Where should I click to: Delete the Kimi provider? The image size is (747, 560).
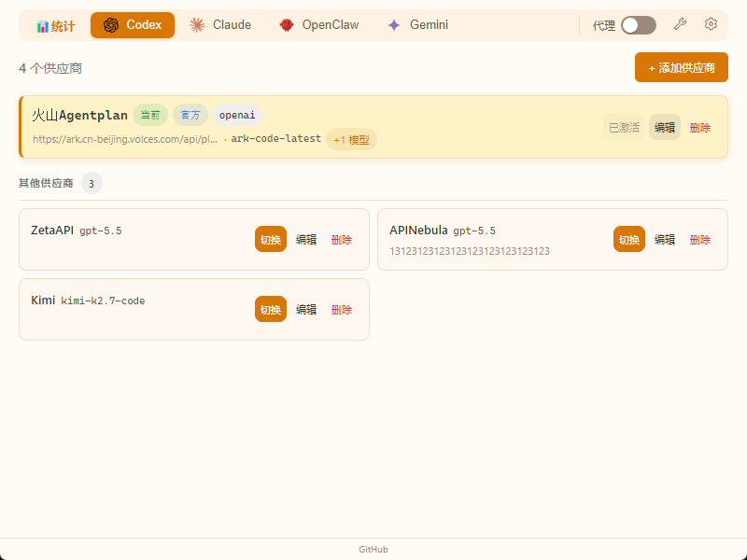click(x=342, y=309)
